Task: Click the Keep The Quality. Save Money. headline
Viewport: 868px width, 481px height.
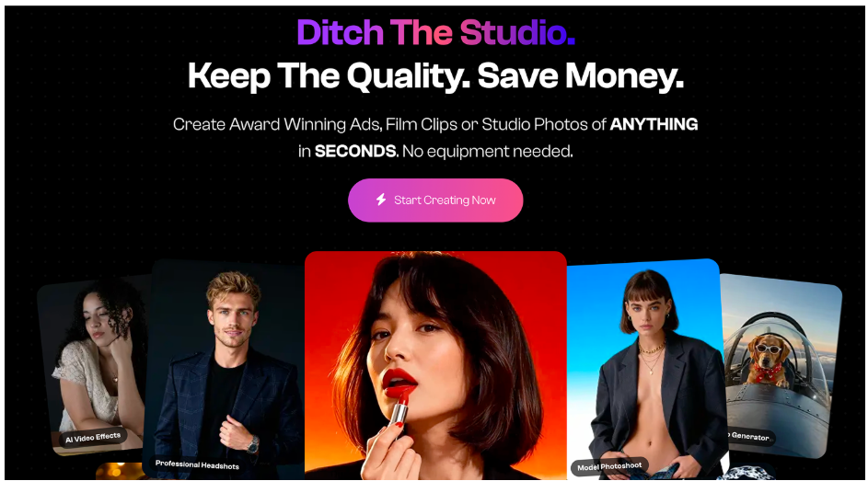Action: (435, 75)
